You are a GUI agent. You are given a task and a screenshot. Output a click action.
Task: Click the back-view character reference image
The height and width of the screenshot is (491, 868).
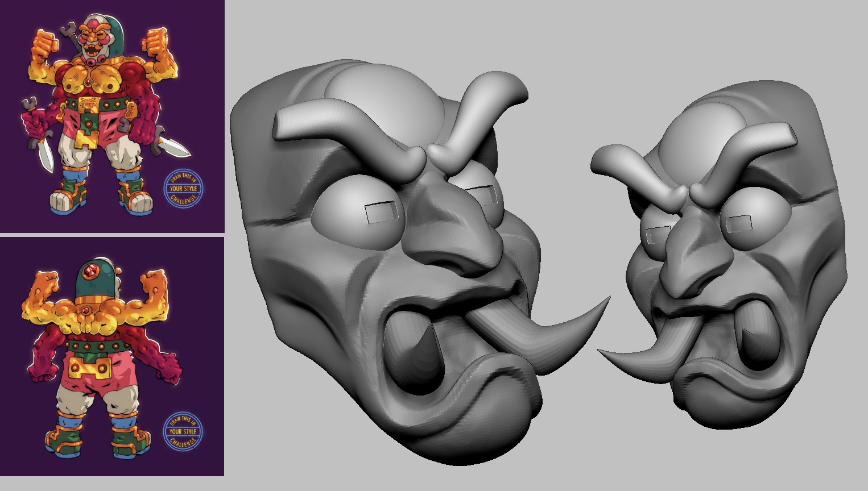tap(112, 357)
